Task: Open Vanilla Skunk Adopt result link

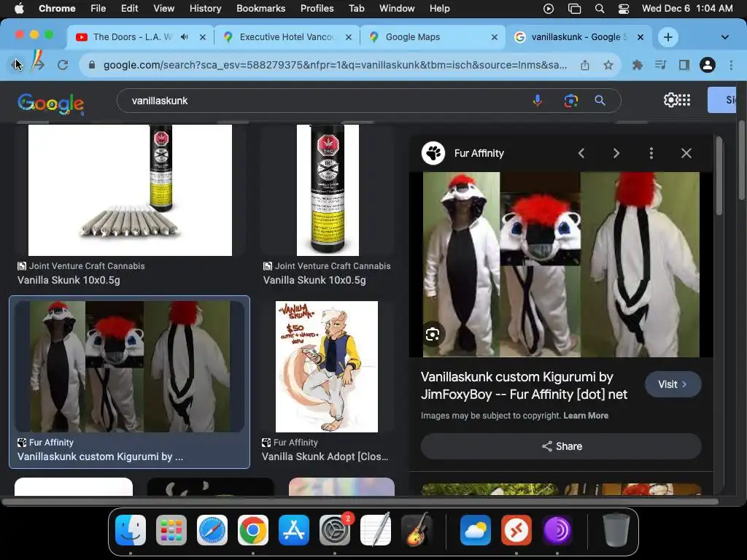Action: tap(325, 456)
